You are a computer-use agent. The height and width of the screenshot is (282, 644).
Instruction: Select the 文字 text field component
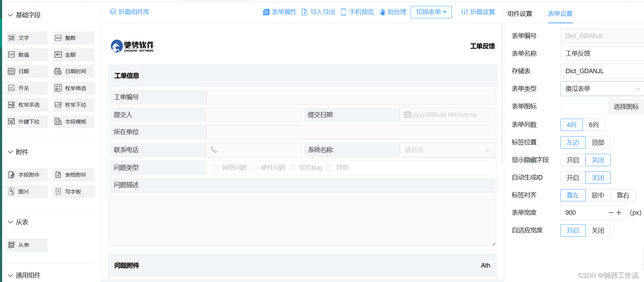point(27,38)
